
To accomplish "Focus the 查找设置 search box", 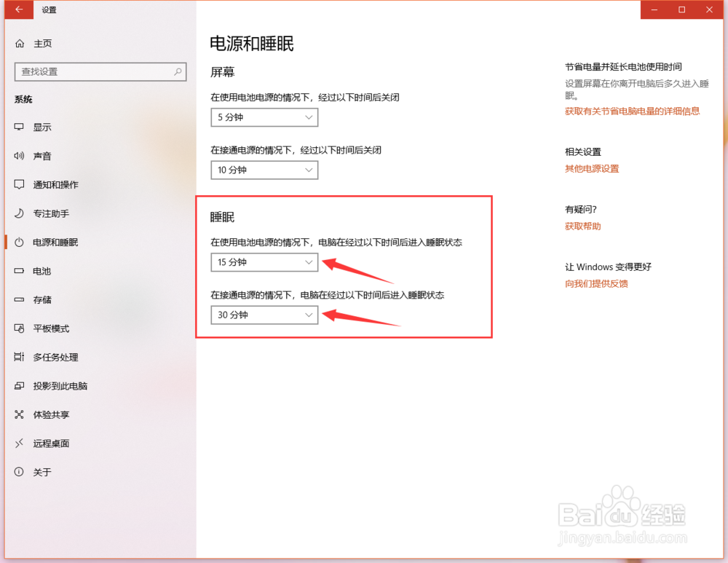I will coord(100,72).
